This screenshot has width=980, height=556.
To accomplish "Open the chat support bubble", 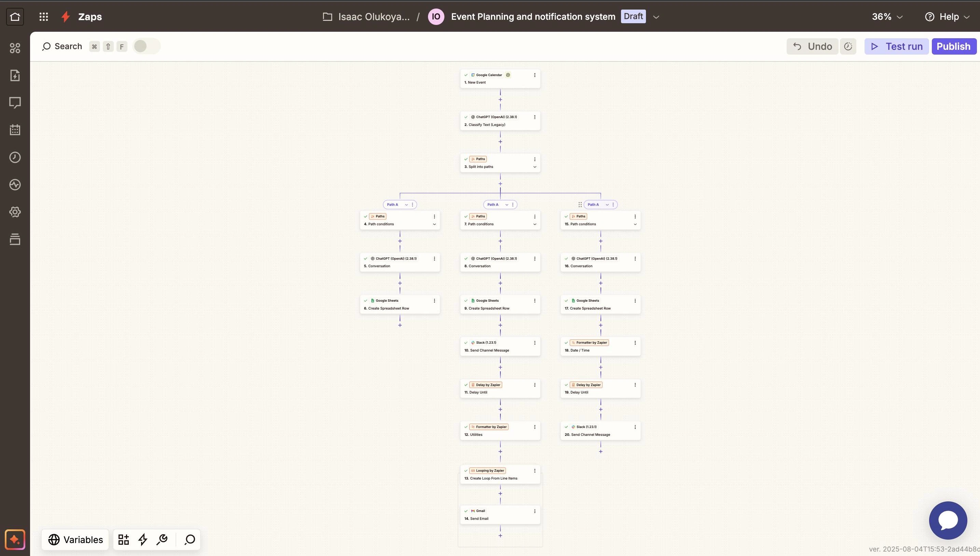I will (x=948, y=521).
